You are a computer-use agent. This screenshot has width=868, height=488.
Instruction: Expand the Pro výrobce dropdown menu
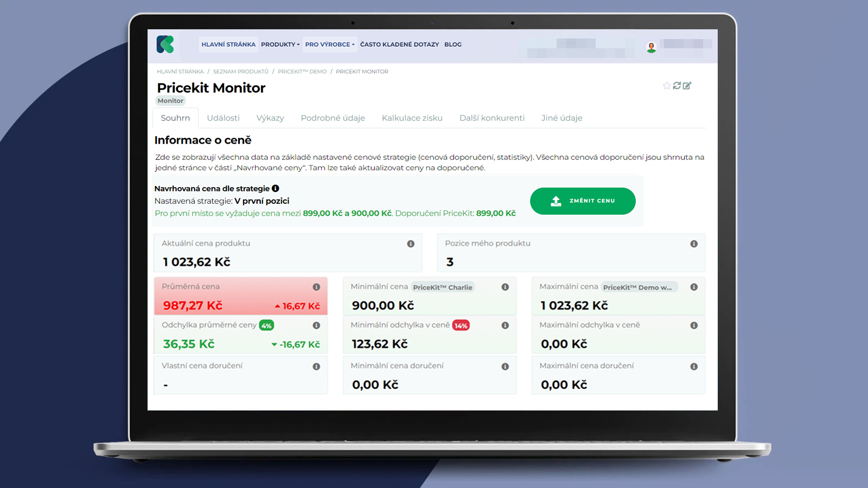(x=330, y=44)
